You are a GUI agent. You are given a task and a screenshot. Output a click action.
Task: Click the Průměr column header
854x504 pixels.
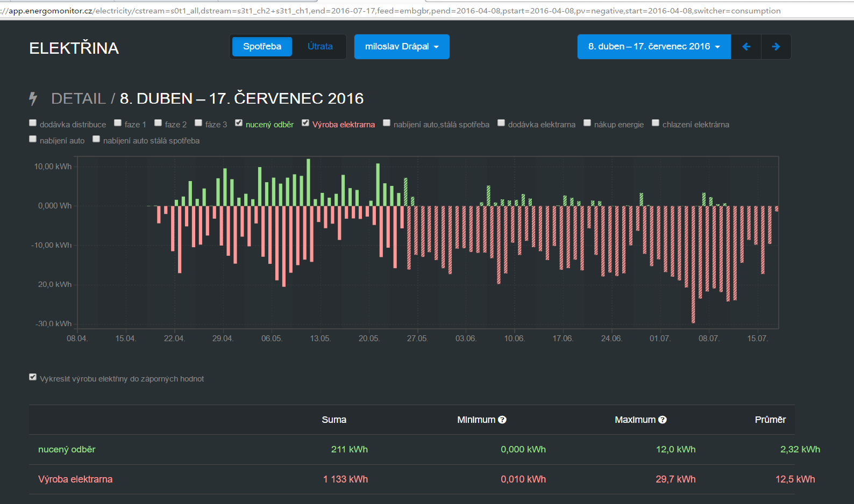click(x=770, y=420)
